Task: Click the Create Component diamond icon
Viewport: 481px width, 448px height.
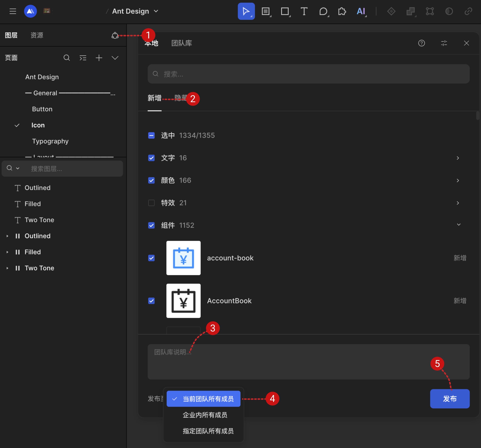Action: tap(391, 11)
